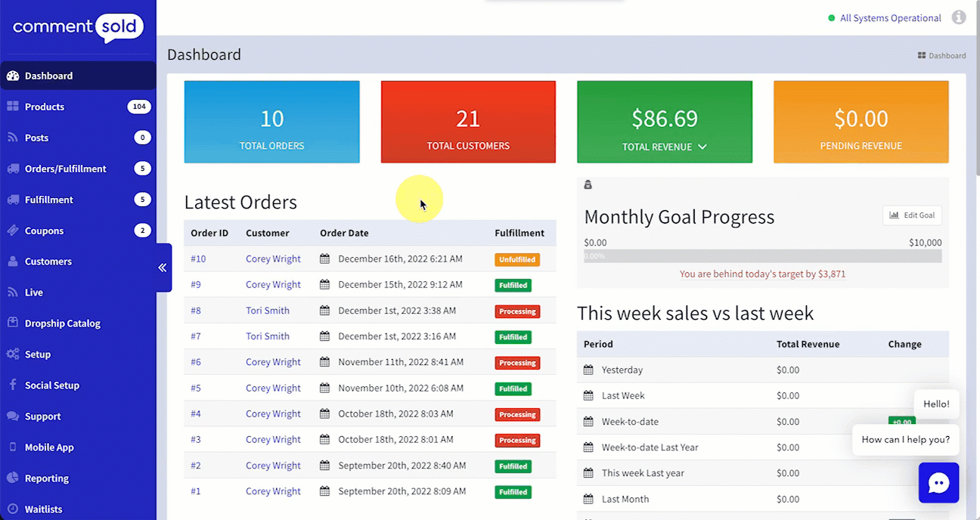Screen dimensions: 980x520
Task: Collapse the sidebar with the double-chevron tab
Action: (x=162, y=268)
